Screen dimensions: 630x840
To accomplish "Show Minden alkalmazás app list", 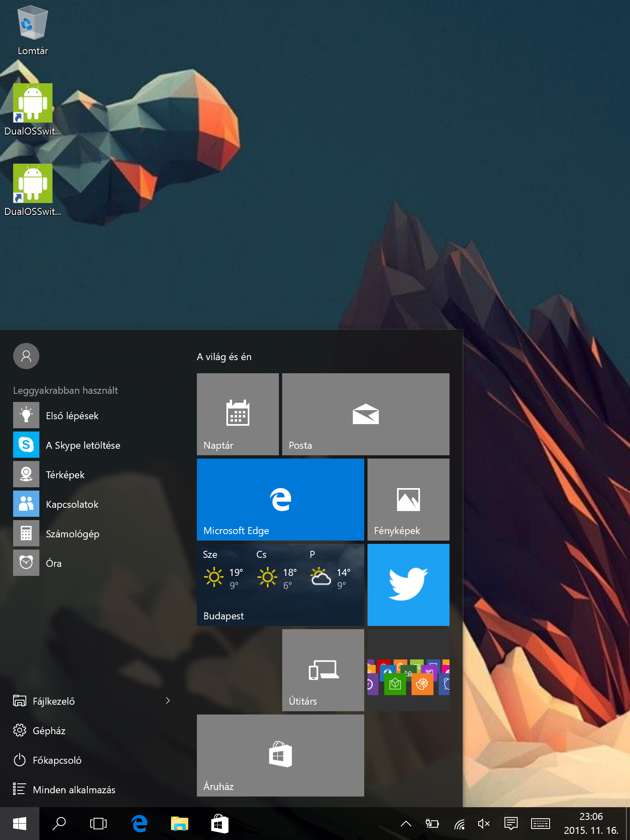I will coord(74,790).
